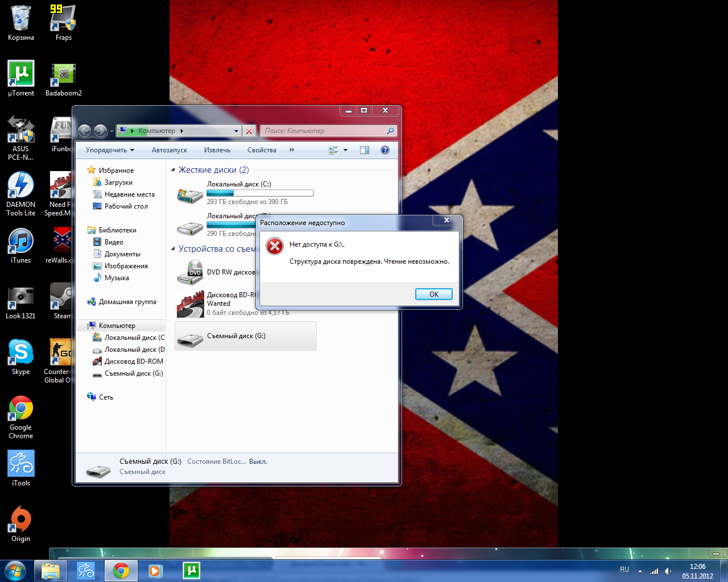Select Дисковод BD-ROM in navigation tree
Screen dimensions: 728x582
134,361
